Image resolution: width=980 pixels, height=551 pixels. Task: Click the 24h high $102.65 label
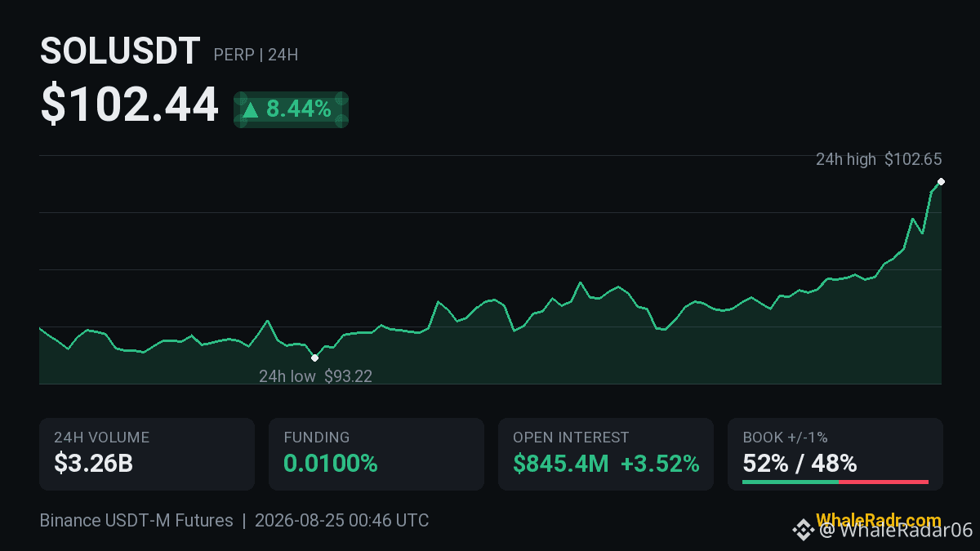coord(879,159)
